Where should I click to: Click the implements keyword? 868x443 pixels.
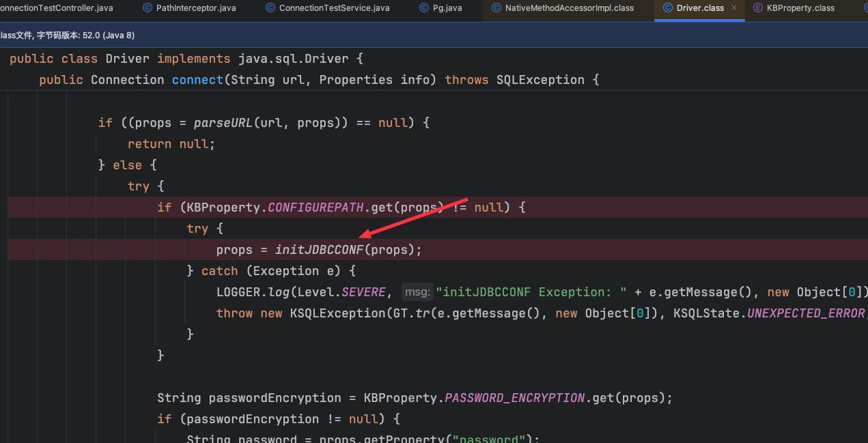tap(194, 59)
